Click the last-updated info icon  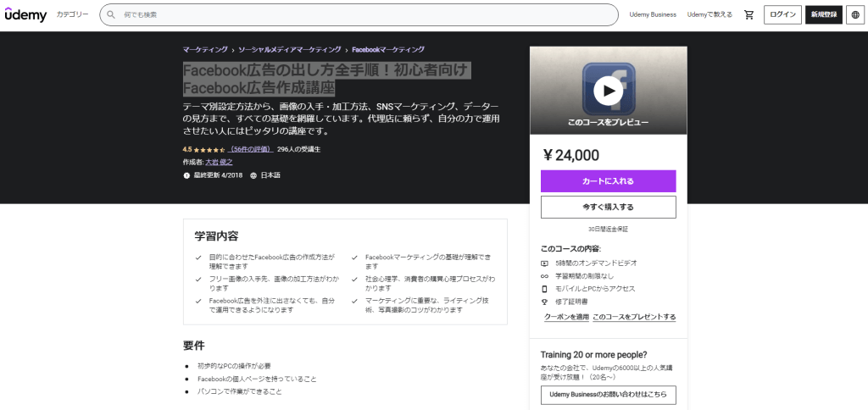[x=186, y=175]
